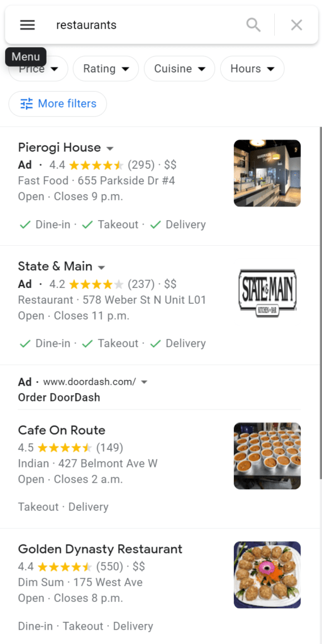Clear search with the X icon
The height and width of the screenshot is (644, 322).
[297, 25]
